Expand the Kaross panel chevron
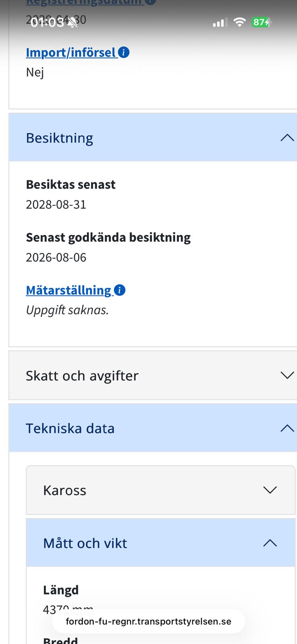The image size is (297, 644). [270, 490]
